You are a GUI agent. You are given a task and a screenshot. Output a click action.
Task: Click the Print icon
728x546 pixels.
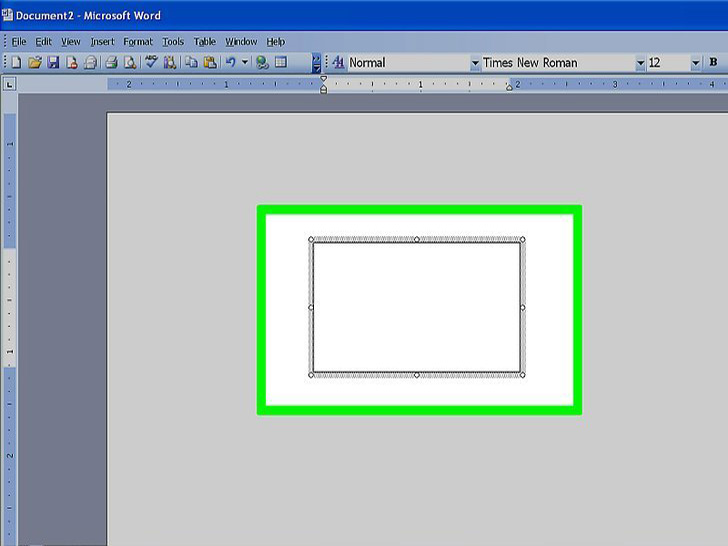(x=111, y=63)
